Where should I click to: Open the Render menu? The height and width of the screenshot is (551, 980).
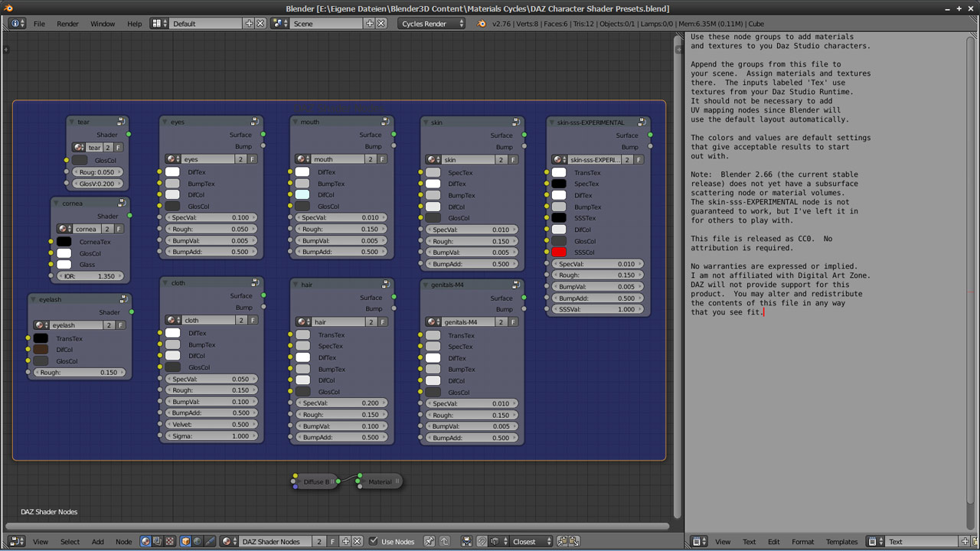67,24
